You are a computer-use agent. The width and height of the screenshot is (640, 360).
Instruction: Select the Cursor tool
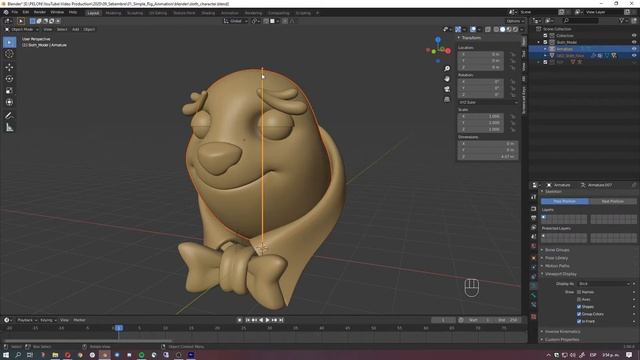pos(9,54)
